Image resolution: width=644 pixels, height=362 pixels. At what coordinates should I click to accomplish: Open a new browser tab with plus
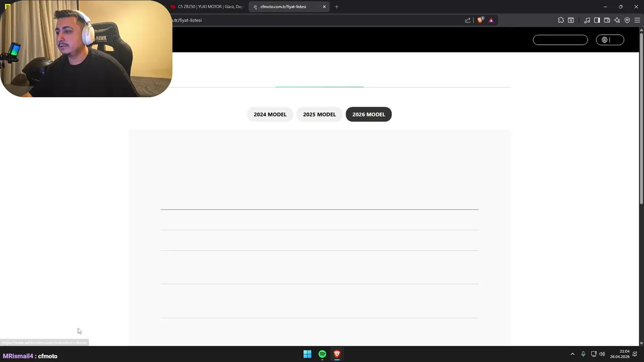pyautogui.click(x=337, y=7)
